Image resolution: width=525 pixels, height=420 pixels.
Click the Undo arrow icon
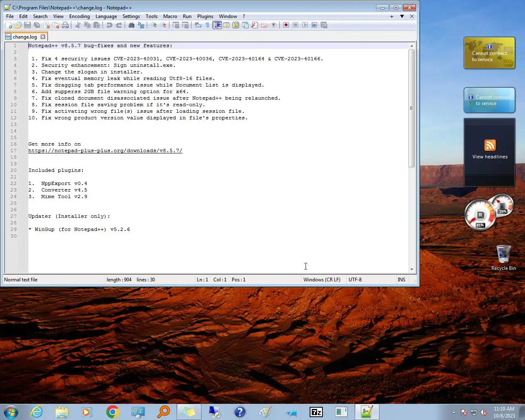[110, 25]
